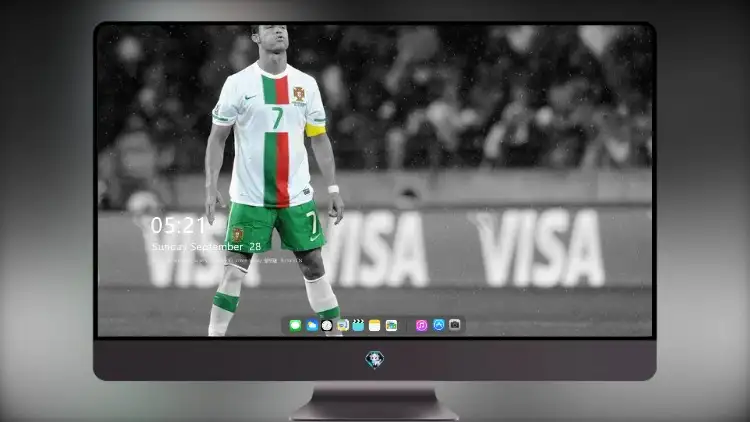
Task: Open the photo gallery icon in dock
Action: tap(391, 326)
